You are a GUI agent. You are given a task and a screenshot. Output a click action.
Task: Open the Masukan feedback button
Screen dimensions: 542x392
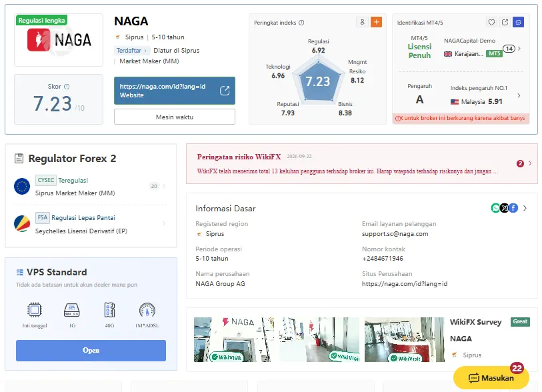click(x=491, y=377)
